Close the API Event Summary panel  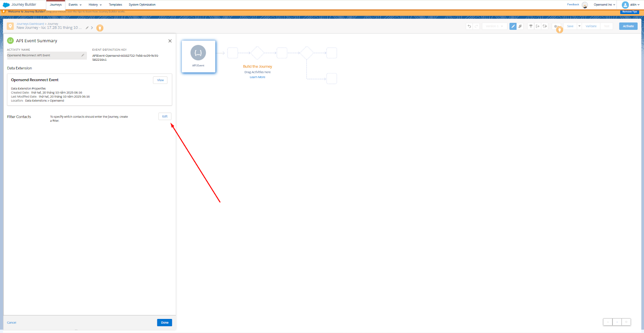click(x=170, y=41)
